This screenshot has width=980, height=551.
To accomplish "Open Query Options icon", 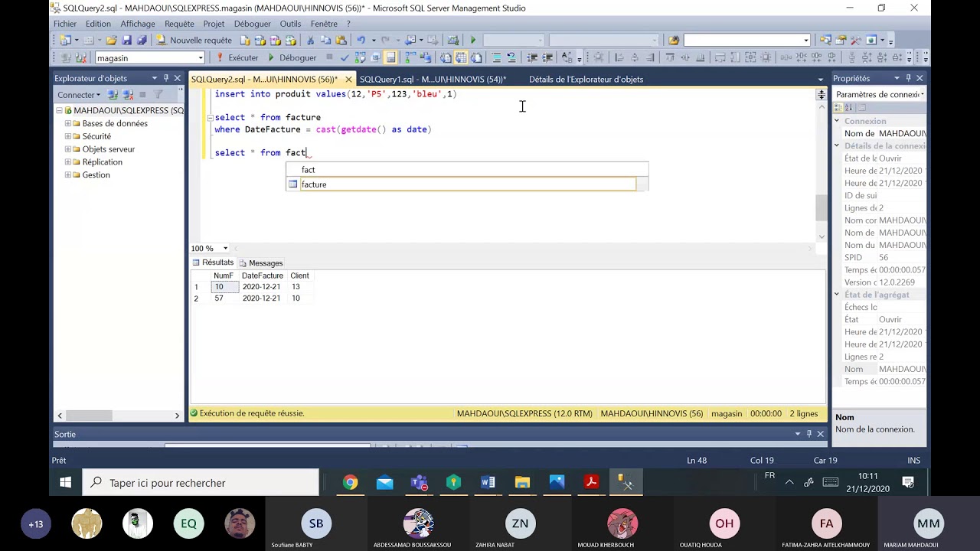I will click(x=375, y=57).
